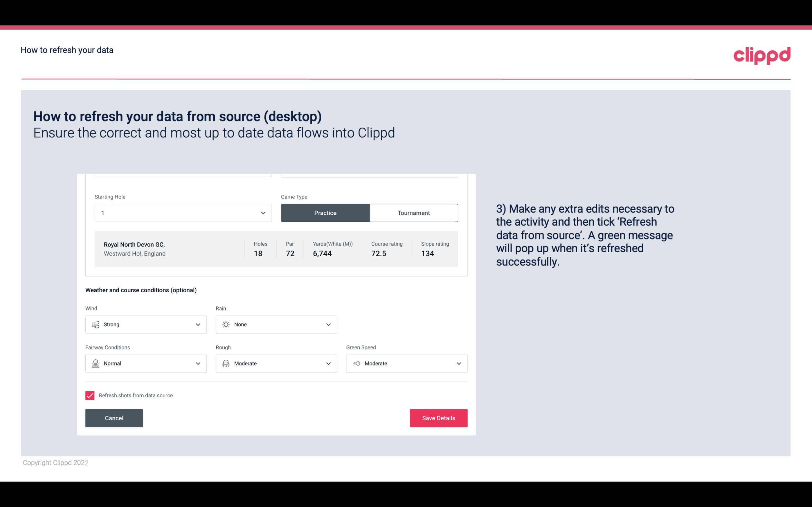This screenshot has width=812, height=507.
Task: Click the Cancel button
Action: (x=114, y=418)
